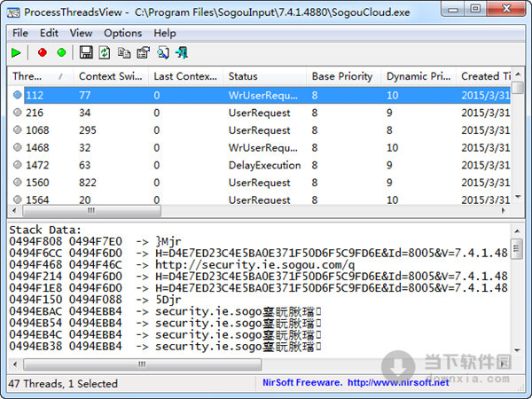Image resolution: width=532 pixels, height=399 pixels.
Task: Open the View menu
Action: pos(81,34)
